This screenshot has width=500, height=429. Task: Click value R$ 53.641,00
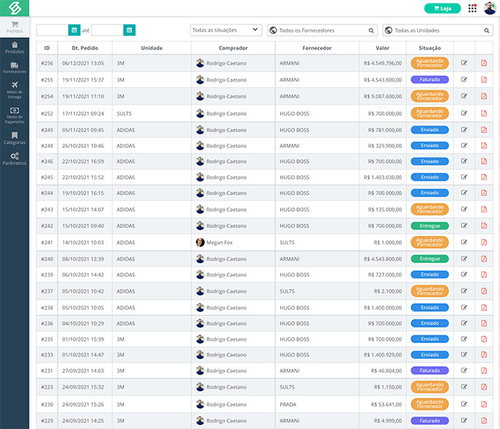point(386,404)
